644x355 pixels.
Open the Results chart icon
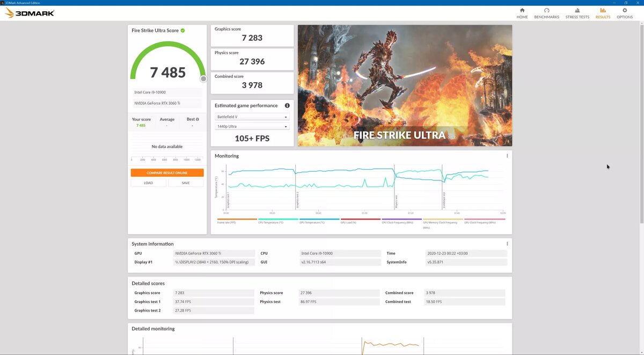pyautogui.click(x=603, y=10)
